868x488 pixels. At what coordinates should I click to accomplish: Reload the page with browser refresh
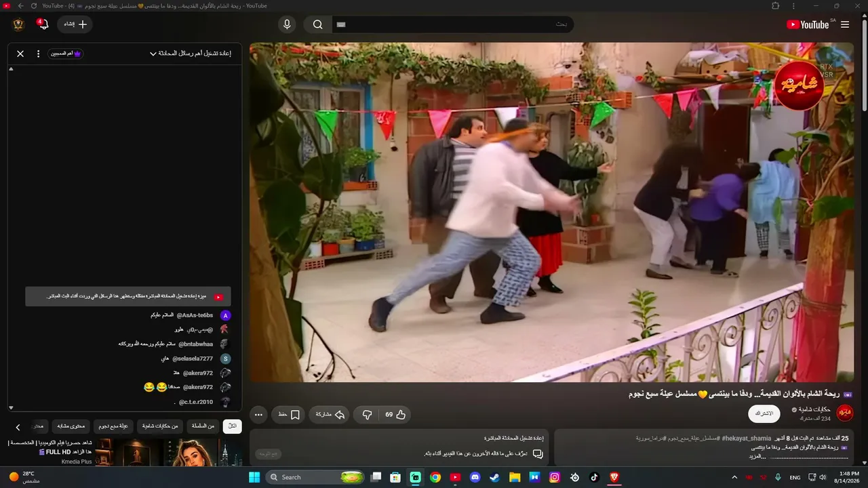pos(34,5)
